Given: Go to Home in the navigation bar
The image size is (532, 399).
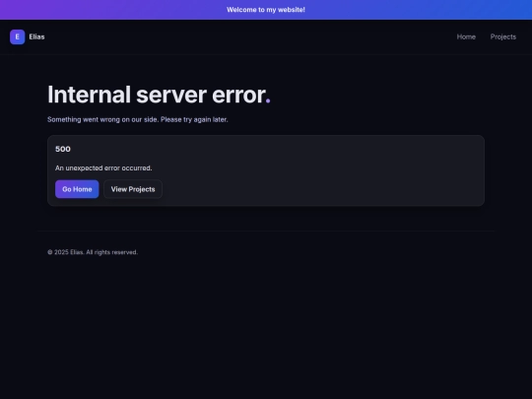Looking at the screenshot, I should [x=466, y=37].
